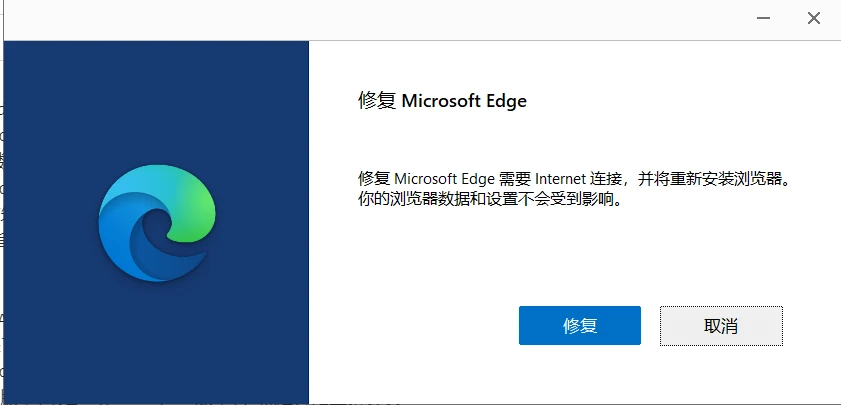Click the word Microsoft in the bold heading

441,100
